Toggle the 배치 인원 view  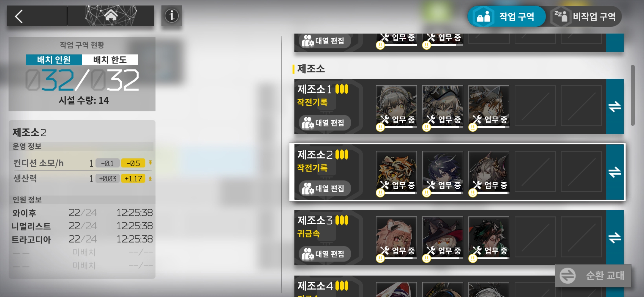point(54,60)
